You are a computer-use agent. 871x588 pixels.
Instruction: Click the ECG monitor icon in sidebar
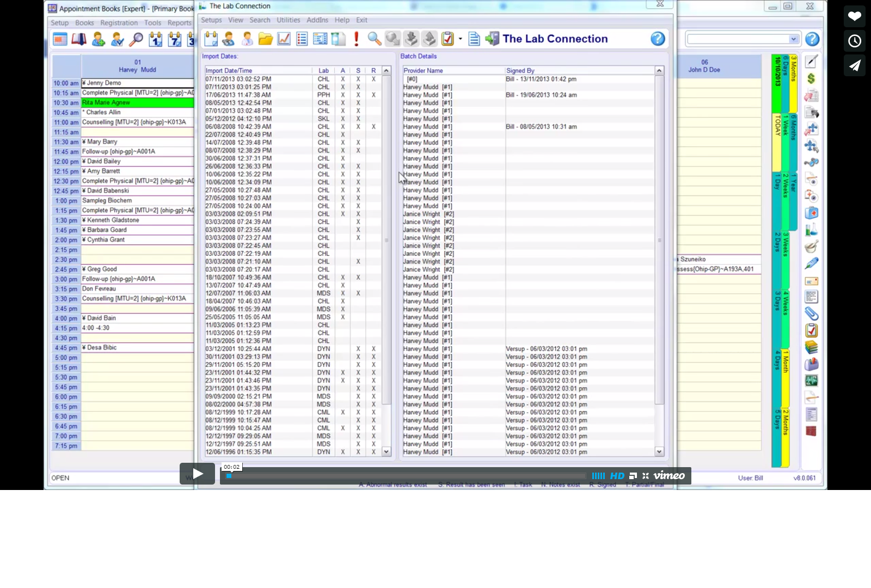point(811,381)
